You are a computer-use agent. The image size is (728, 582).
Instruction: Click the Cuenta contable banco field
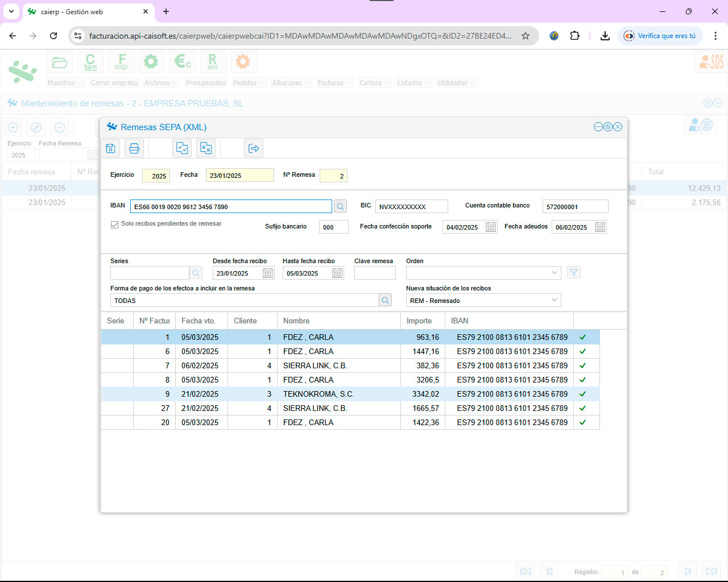coord(575,206)
